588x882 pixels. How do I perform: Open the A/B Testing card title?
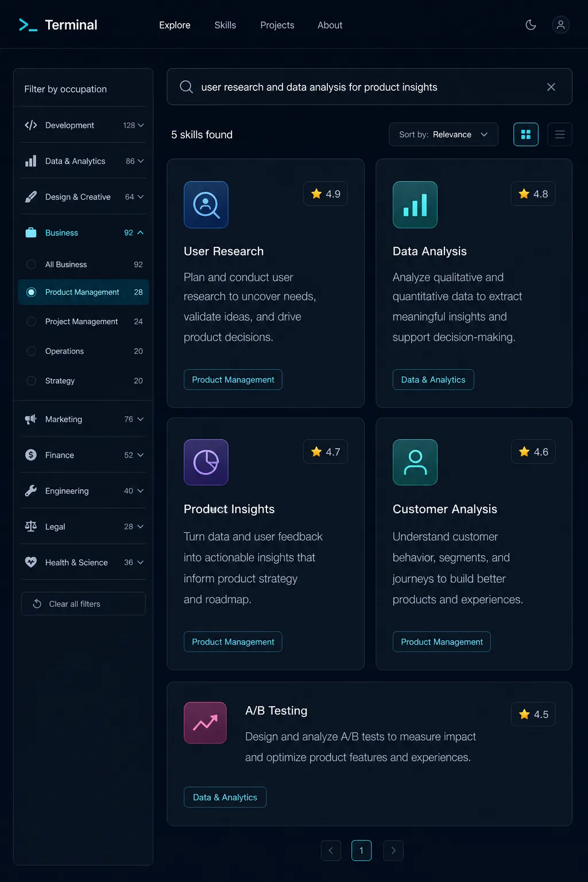276,710
